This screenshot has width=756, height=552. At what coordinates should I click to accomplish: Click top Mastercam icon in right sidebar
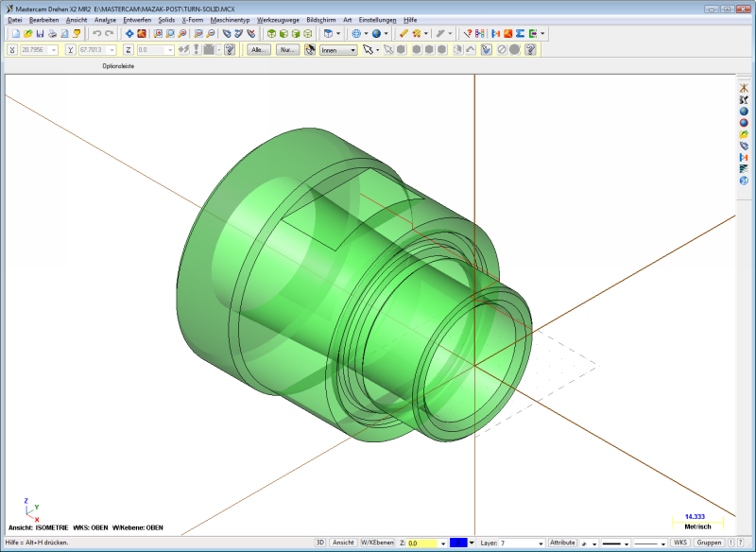click(744, 88)
